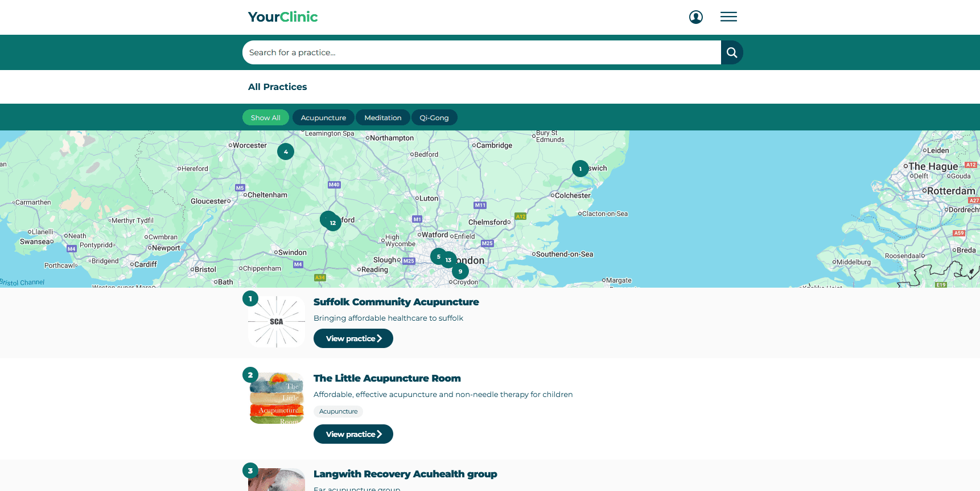Screen dimensions: 980x491
Task: Click Cambridge label on the map
Action: tap(494, 145)
